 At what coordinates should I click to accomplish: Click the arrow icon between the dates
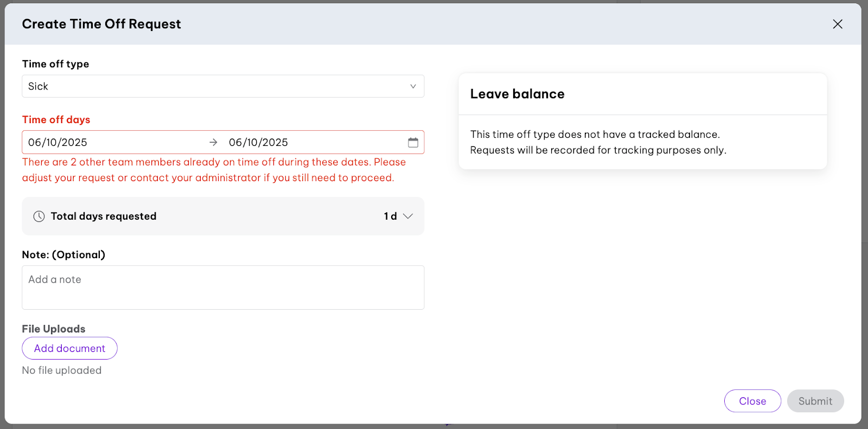point(213,142)
